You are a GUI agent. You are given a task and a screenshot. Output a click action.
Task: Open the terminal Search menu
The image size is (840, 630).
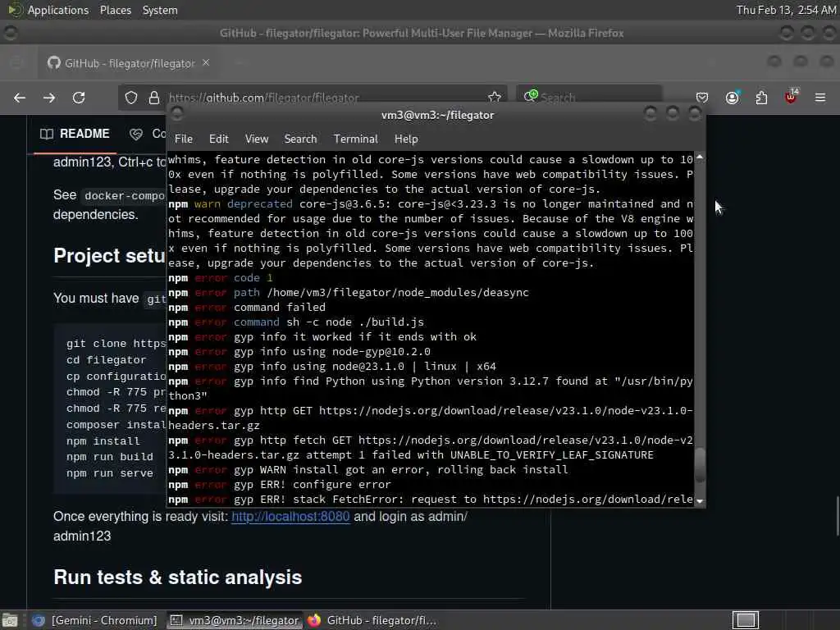pos(300,139)
